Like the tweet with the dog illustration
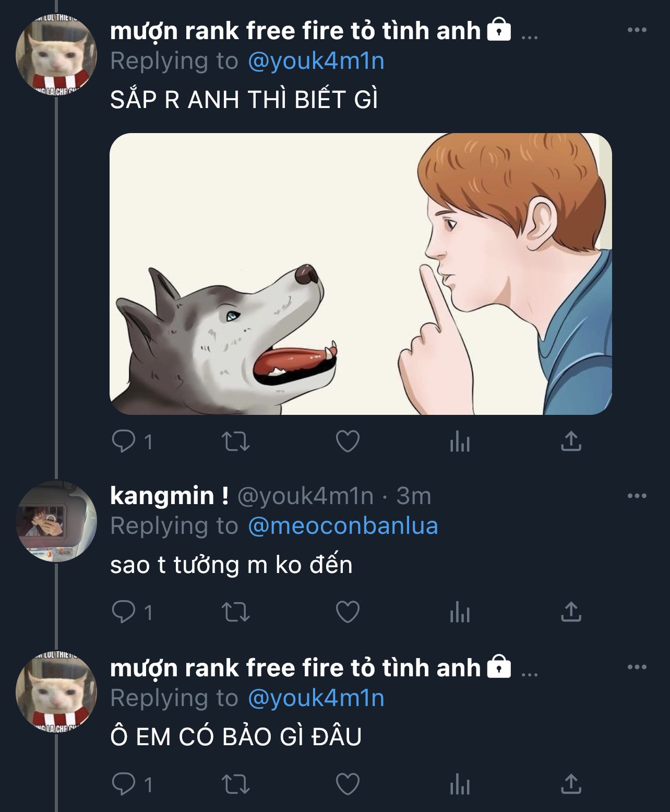The width and height of the screenshot is (670, 812). (x=348, y=442)
